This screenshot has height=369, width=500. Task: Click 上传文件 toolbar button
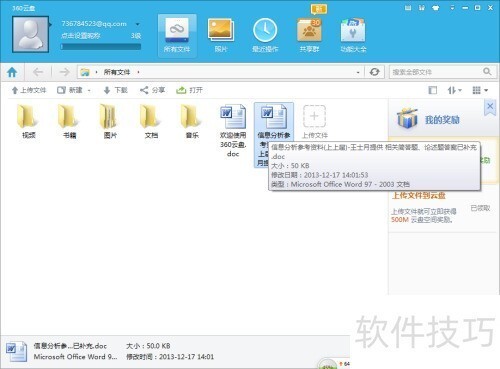29,90
